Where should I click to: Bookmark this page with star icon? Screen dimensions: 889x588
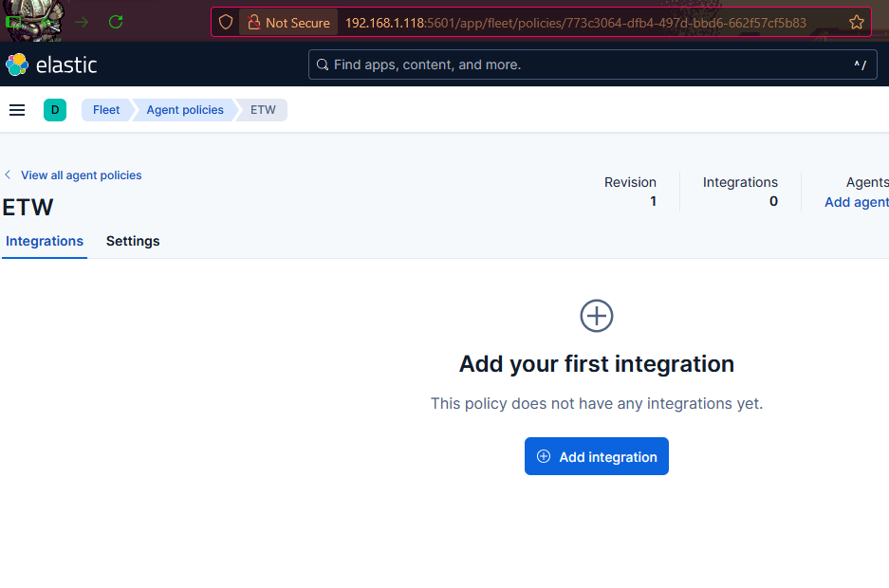[856, 22]
